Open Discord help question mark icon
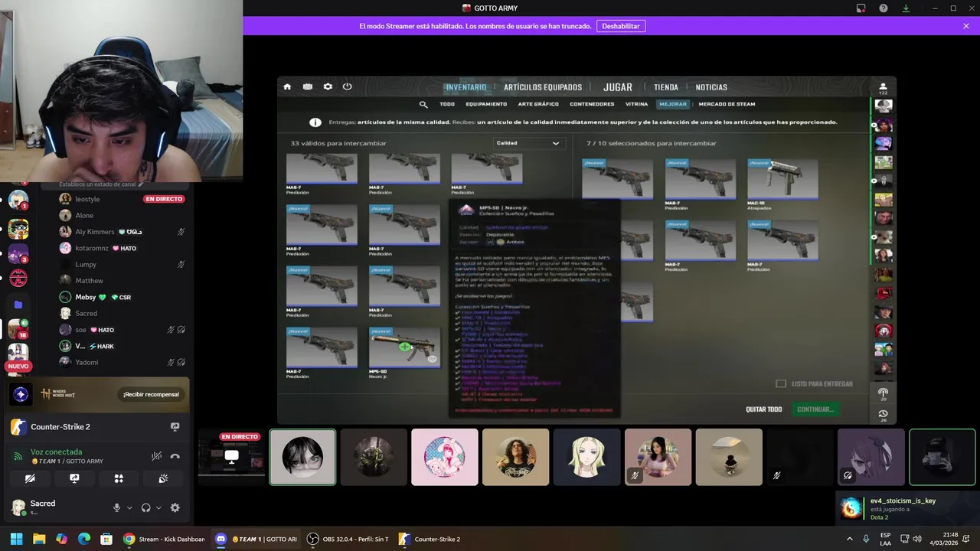980x551 pixels. click(884, 8)
